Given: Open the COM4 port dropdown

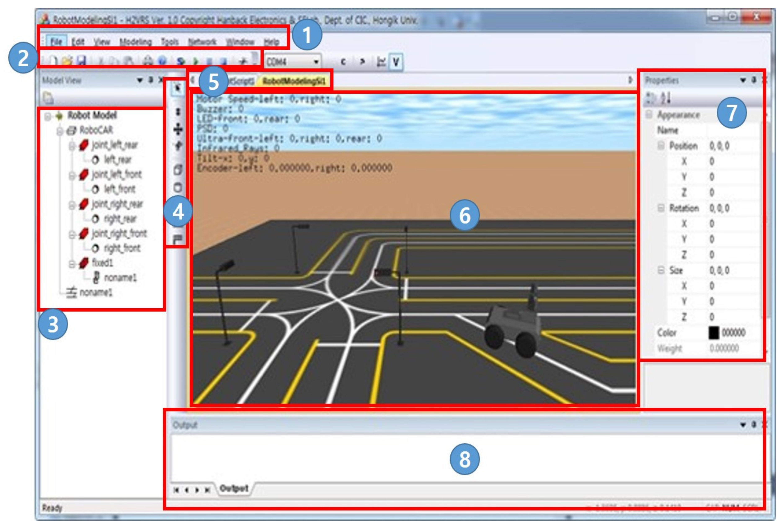Looking at the screenshot, I should (316, 62).
